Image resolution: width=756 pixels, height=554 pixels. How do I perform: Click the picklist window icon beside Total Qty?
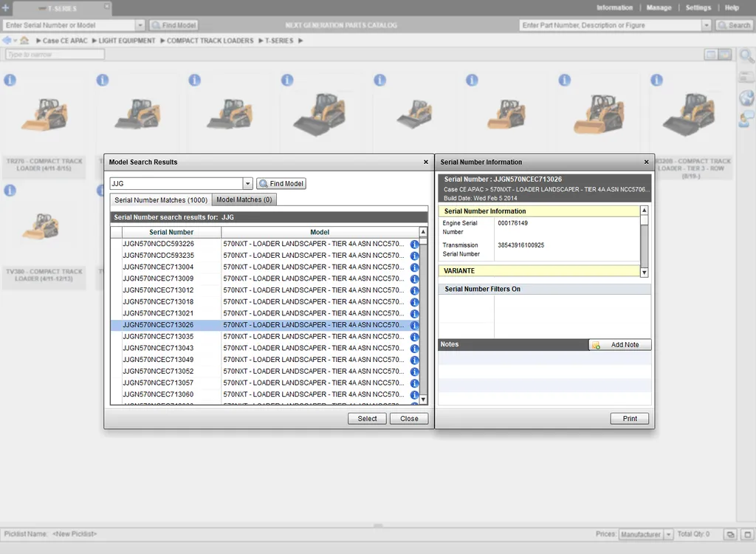(730, 534)
